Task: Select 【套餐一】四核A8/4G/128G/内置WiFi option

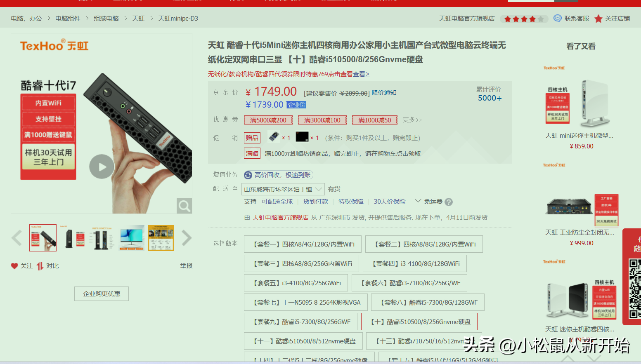Action: click(303, 244)
